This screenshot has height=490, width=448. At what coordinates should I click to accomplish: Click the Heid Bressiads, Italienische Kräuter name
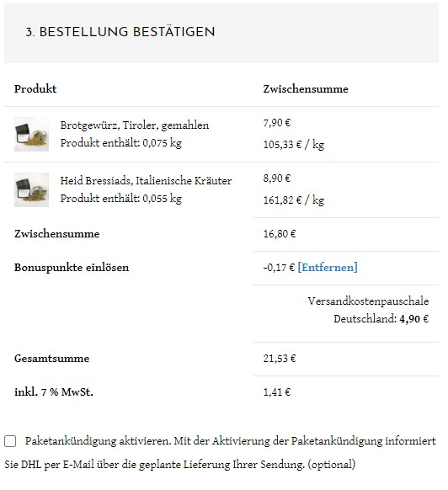coord(146,181)
